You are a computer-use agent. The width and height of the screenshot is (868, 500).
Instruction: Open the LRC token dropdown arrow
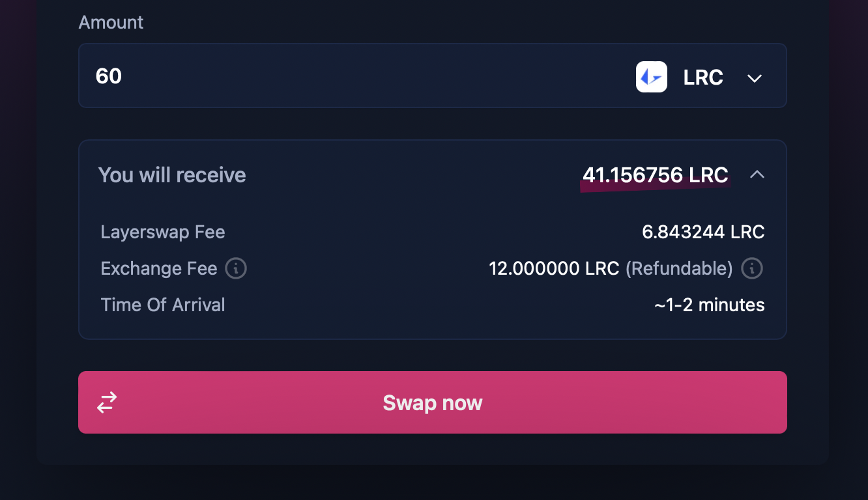tap(754, 78)
